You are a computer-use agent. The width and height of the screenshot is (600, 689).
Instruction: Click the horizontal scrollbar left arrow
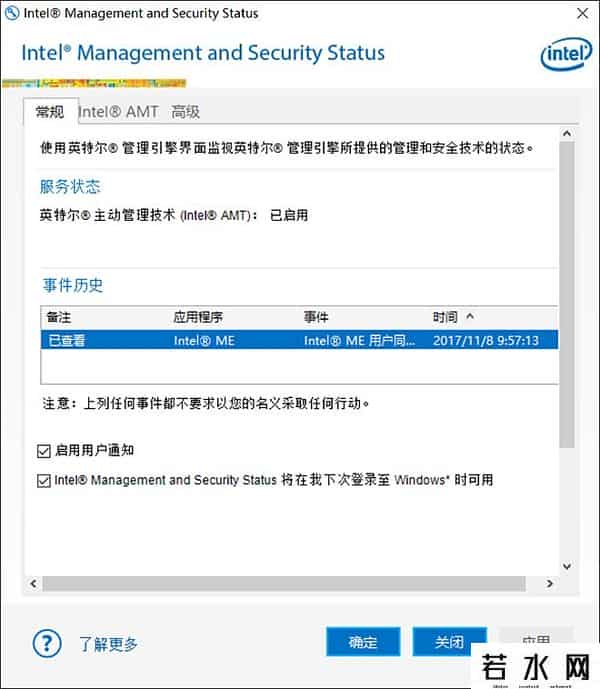[33, 584]
